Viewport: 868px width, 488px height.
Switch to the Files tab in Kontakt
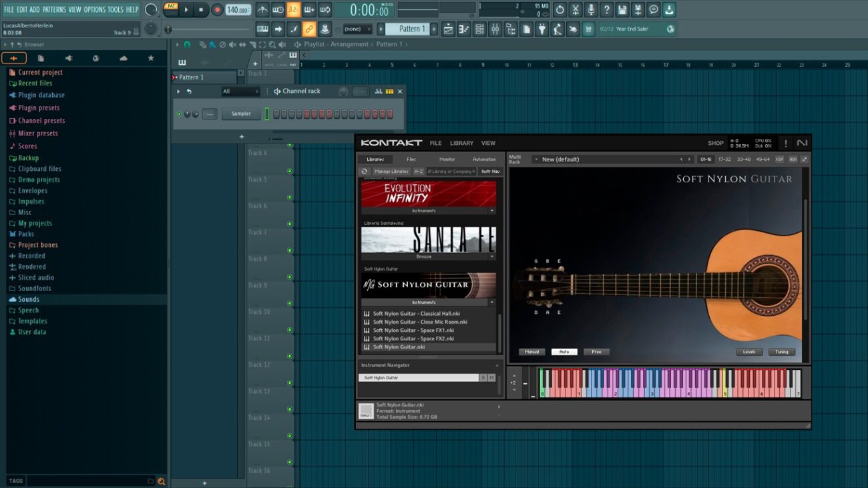pyautogui.click(x=411, y=160)
